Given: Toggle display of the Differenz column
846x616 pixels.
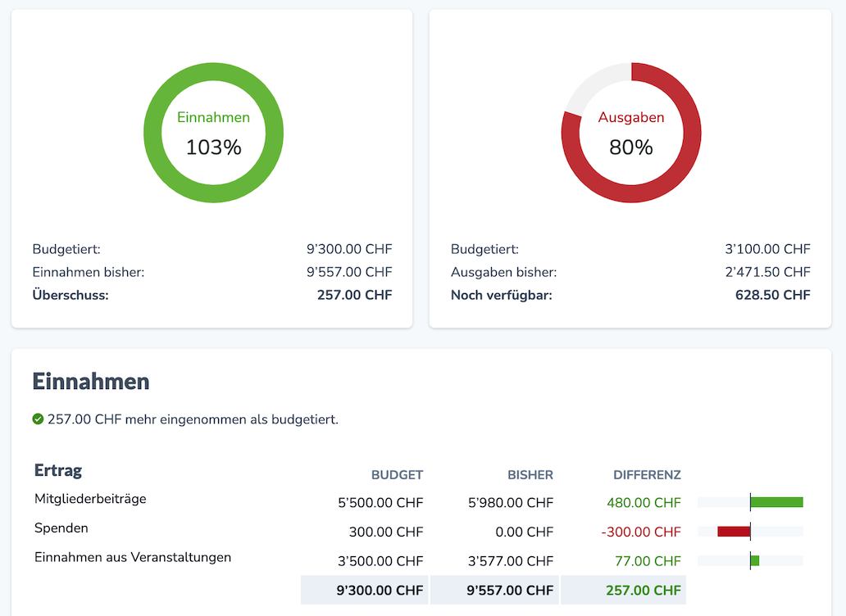Looking at the screenshot, I should click(x=647, y=474).
